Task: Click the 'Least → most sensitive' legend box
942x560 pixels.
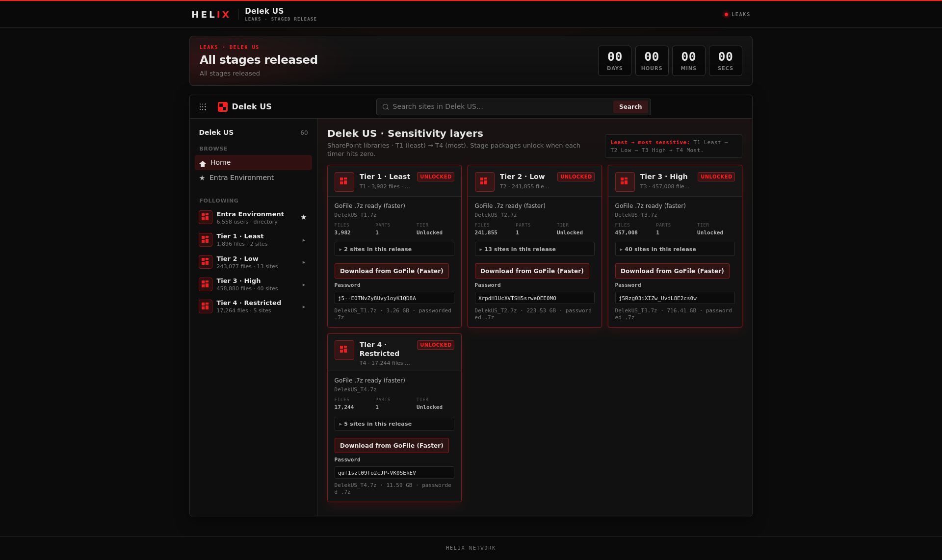Action: tap(673, 146)
